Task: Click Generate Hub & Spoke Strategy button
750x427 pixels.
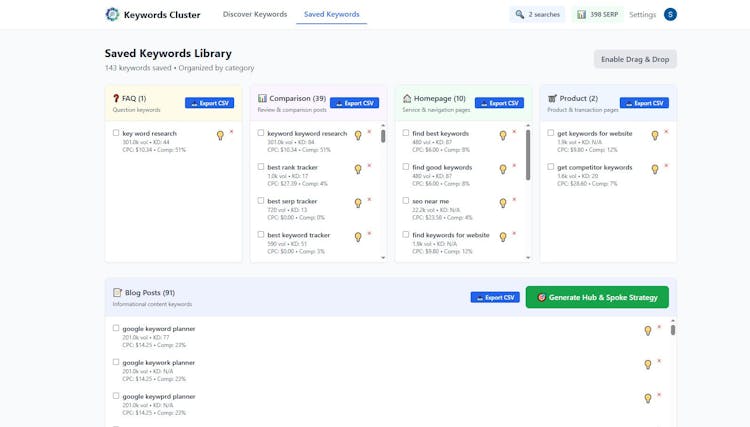Action: (x=597, y=297)
